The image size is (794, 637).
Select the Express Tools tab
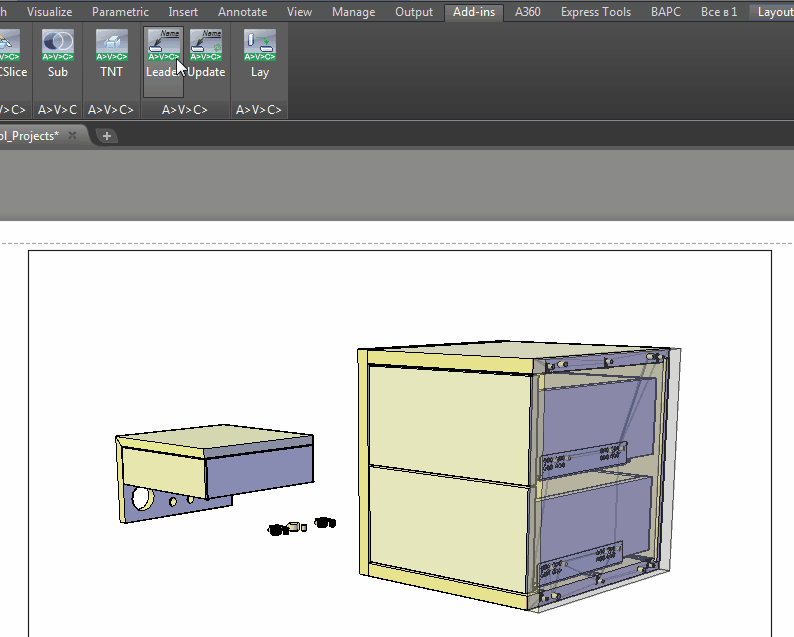pyautogui.click(x=596, y=12)
